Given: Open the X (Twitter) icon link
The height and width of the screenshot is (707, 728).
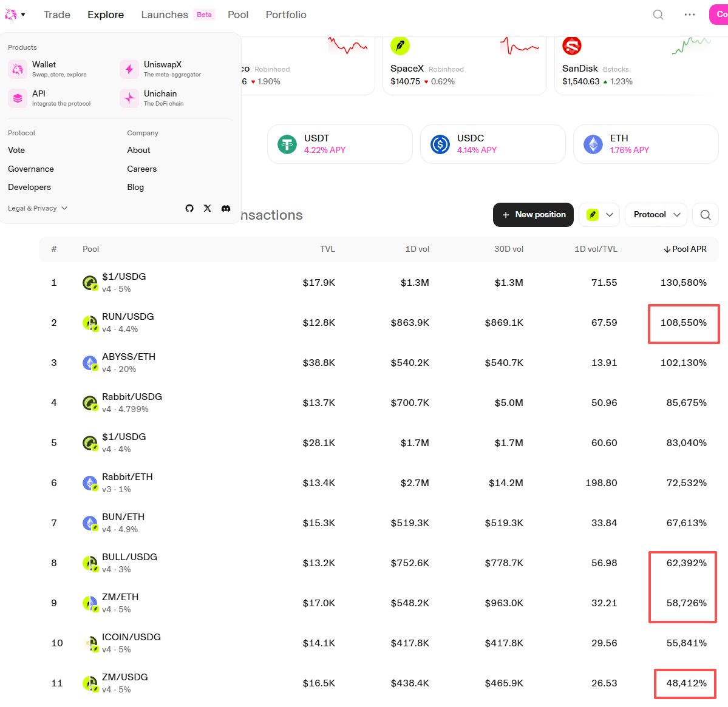Looking at the screenshot, I should click(x=208, y=208).
